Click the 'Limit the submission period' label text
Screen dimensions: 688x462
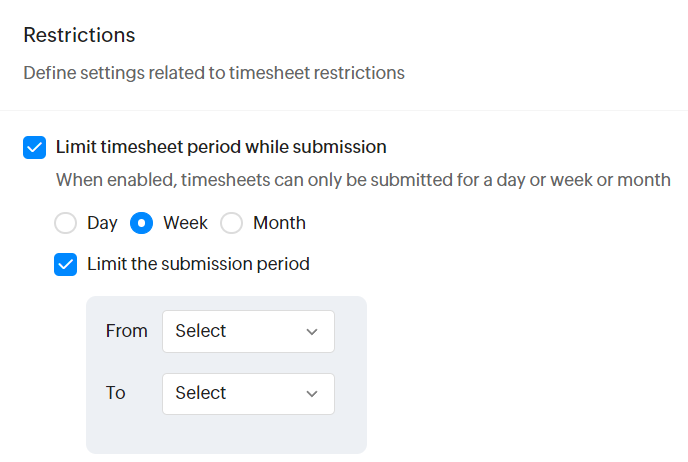198,265
